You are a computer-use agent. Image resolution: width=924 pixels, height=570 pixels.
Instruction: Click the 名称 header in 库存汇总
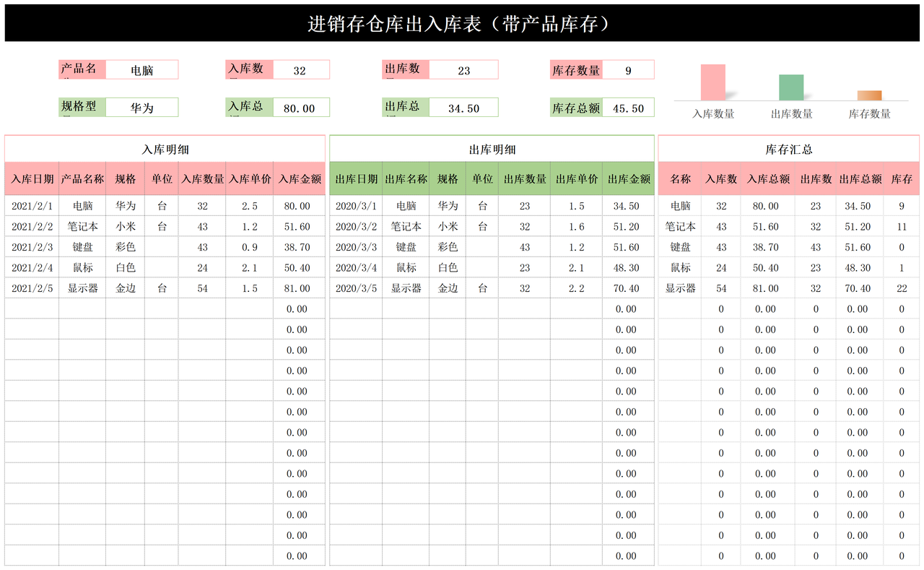coord(680,178)
